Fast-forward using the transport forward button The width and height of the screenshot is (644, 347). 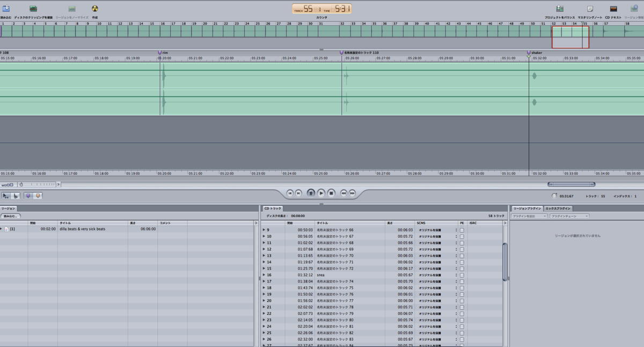click(353, 193)
